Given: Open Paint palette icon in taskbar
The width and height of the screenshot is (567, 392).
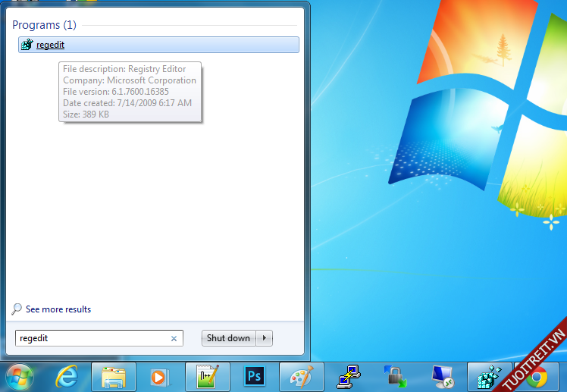Looking at the screenshot, I should [x=301, y=376].
